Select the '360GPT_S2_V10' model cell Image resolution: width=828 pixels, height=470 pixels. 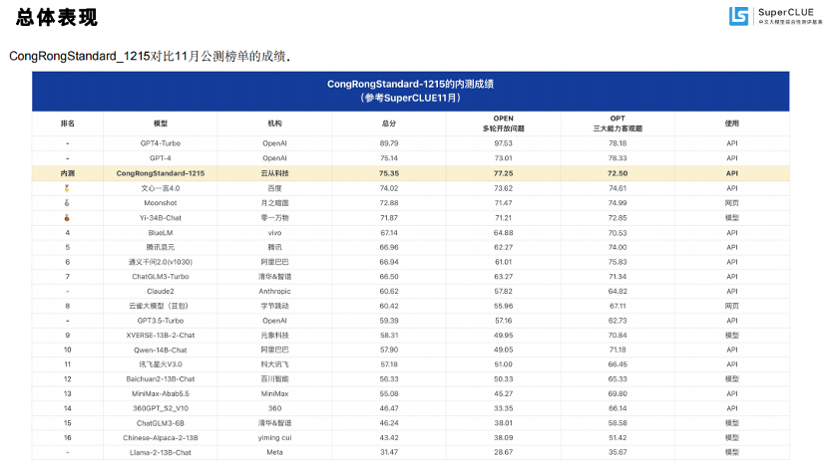pyautogui.click(x=161, y=408)
